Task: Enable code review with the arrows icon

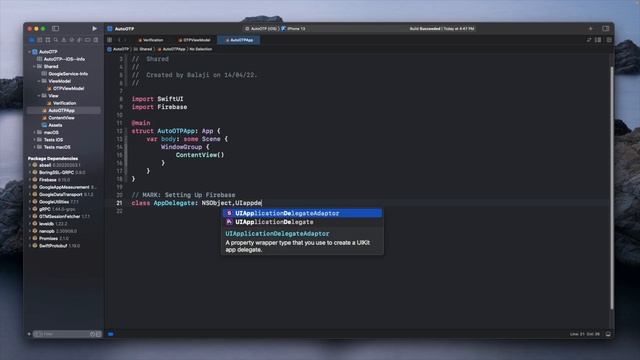Action: [589, 40]
